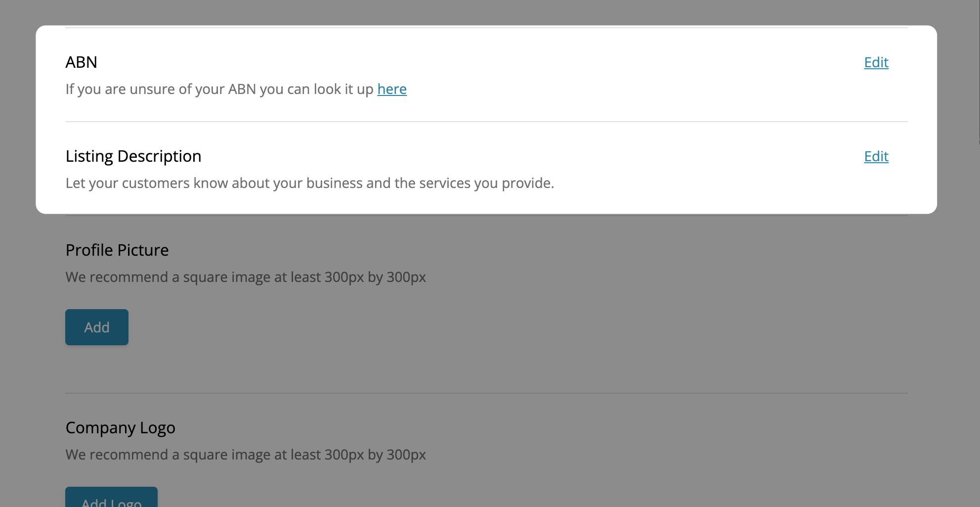Click the Edit link for ABN
Viewport: 980px width, 507px height.
coord(876,62)
